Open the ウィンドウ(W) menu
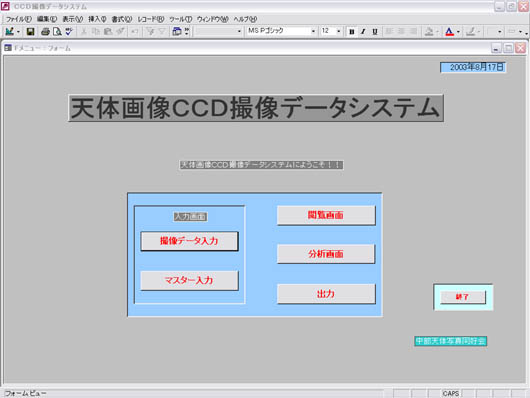Screen dimensions: 530x398 coord(213,19)
